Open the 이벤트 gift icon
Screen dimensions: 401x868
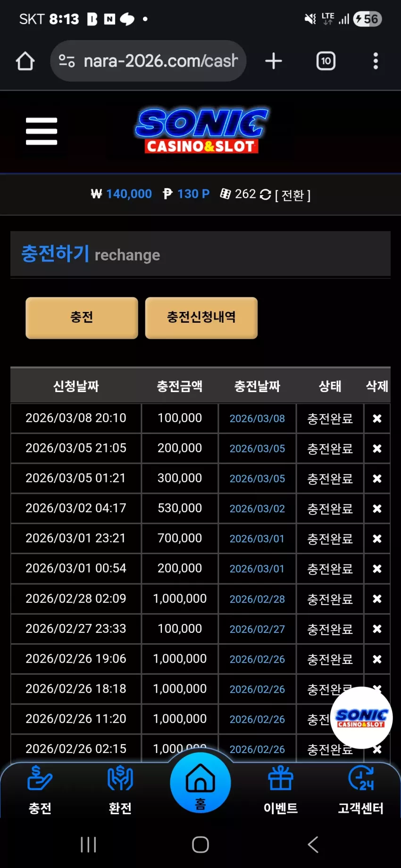coord(281,790)
